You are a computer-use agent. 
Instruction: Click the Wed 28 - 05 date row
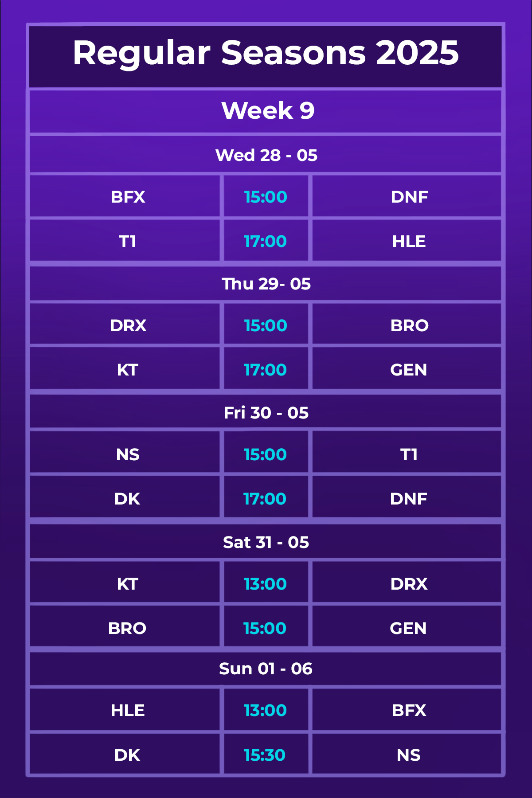266,155
